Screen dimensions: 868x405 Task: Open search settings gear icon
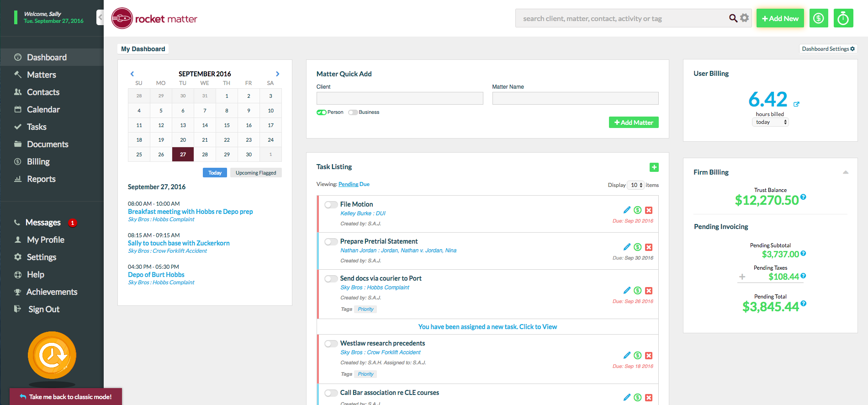tap(745, 18)
